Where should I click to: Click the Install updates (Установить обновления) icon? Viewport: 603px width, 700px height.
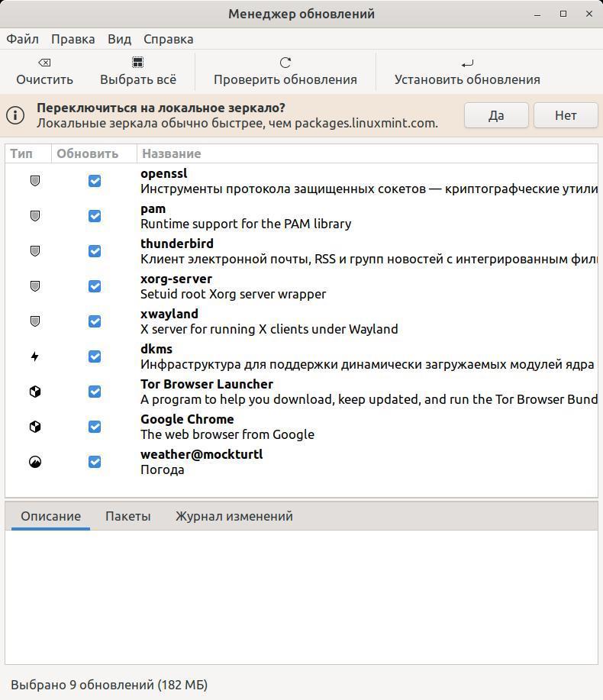467,63
